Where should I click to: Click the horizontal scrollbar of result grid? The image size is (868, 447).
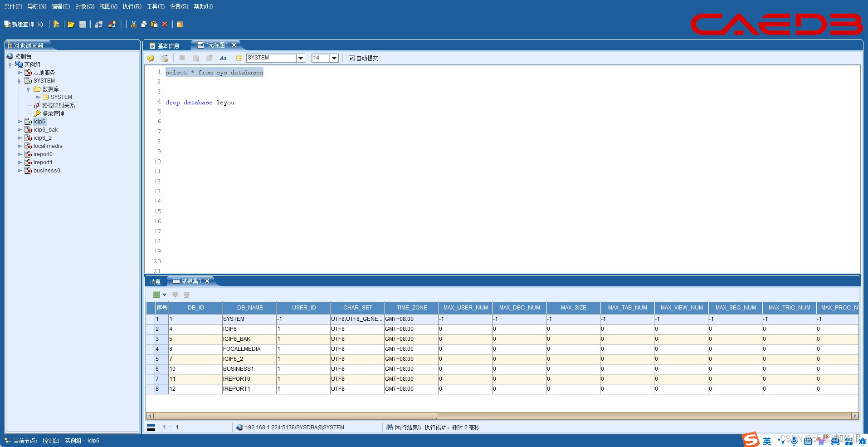click(x=295, y=416)
